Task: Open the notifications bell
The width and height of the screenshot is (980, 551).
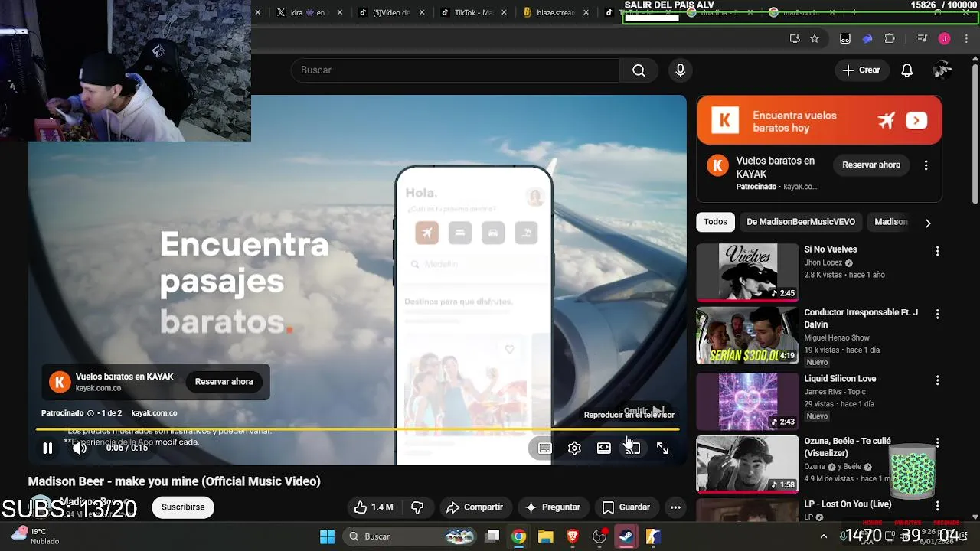Action: tap(906, 70)
